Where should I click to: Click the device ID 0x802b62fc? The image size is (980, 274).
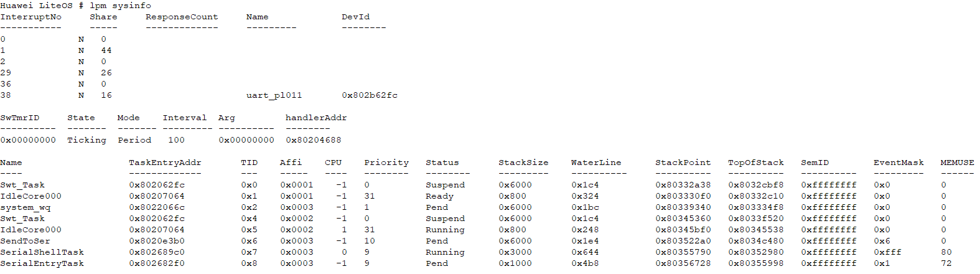click(370, 95)
